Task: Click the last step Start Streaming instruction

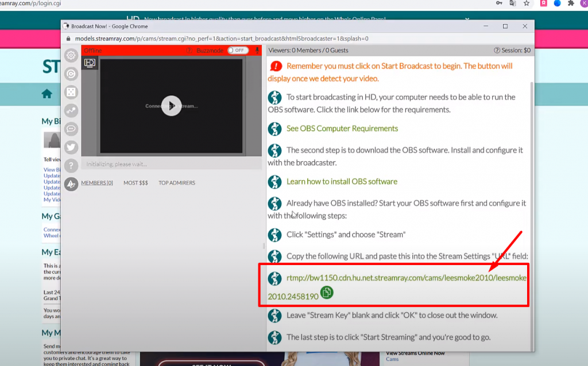Action: coord(389,337)
